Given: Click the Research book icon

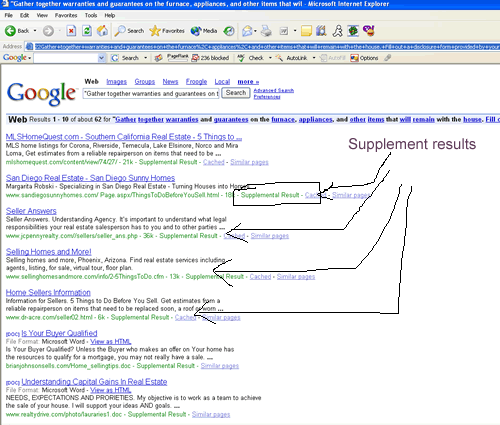Looking at the screenshot, I should 321,31.
